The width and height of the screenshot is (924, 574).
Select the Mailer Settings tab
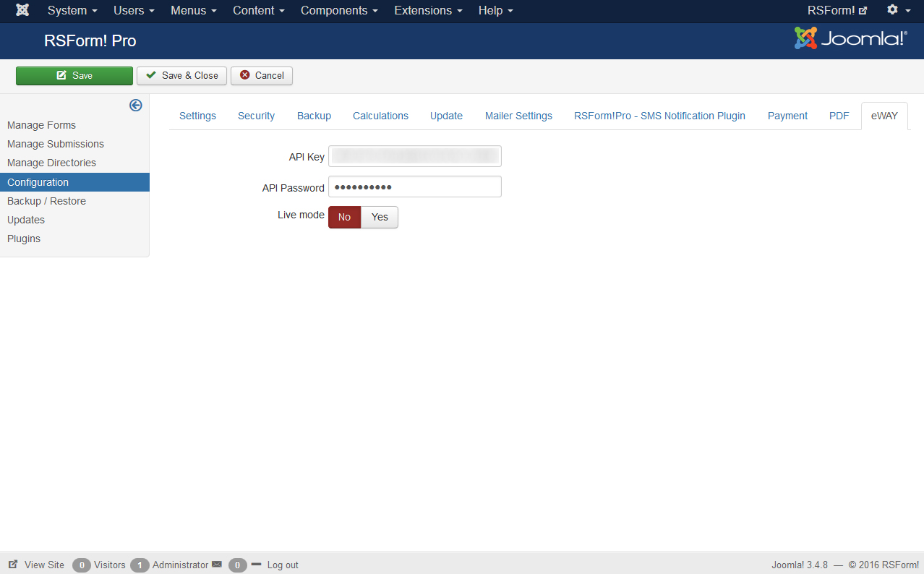518,116
